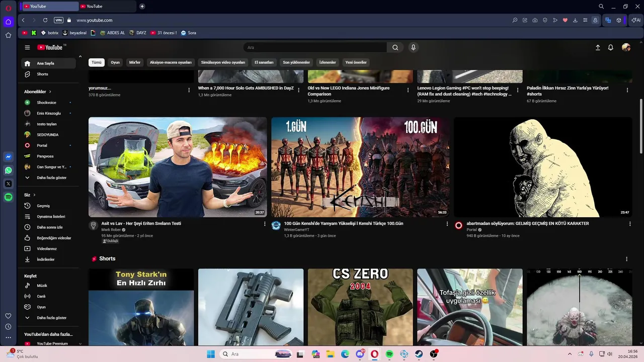Viewport: 644px width, 362px height.
Task: Go back with the browser back arrow
Action: point(23,20)
